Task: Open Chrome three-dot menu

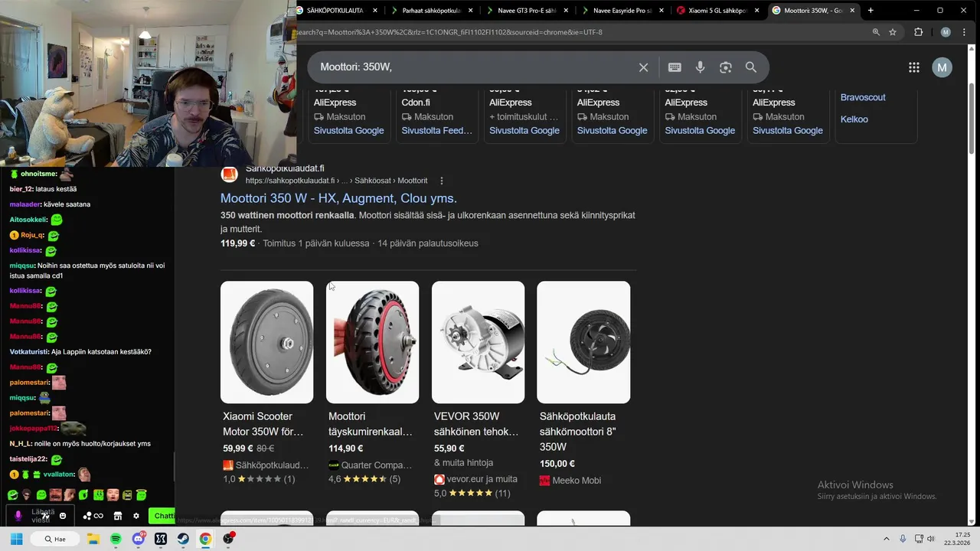Action: pyautogui.click(x=962, y=32)
